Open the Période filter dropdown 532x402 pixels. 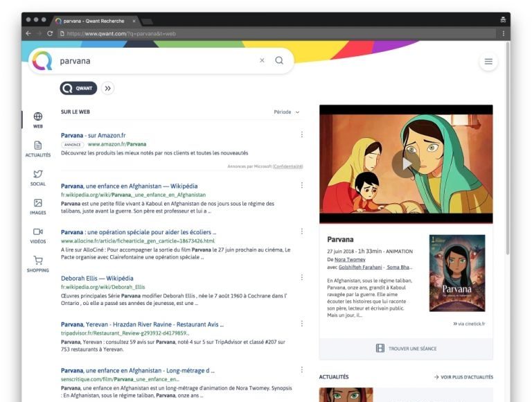point(287,112)
